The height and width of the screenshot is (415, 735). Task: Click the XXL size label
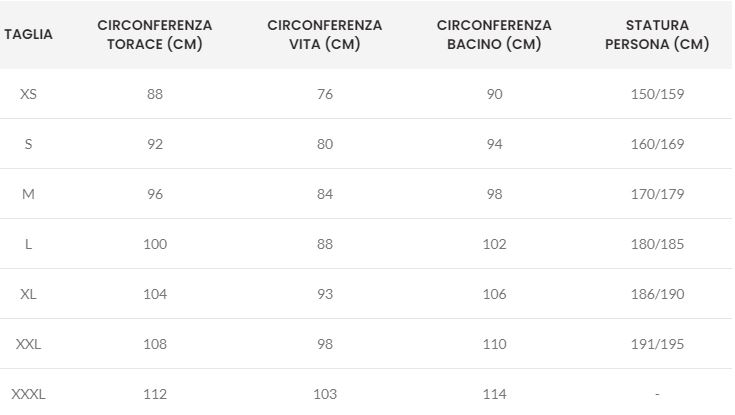(x=28, y=344)
